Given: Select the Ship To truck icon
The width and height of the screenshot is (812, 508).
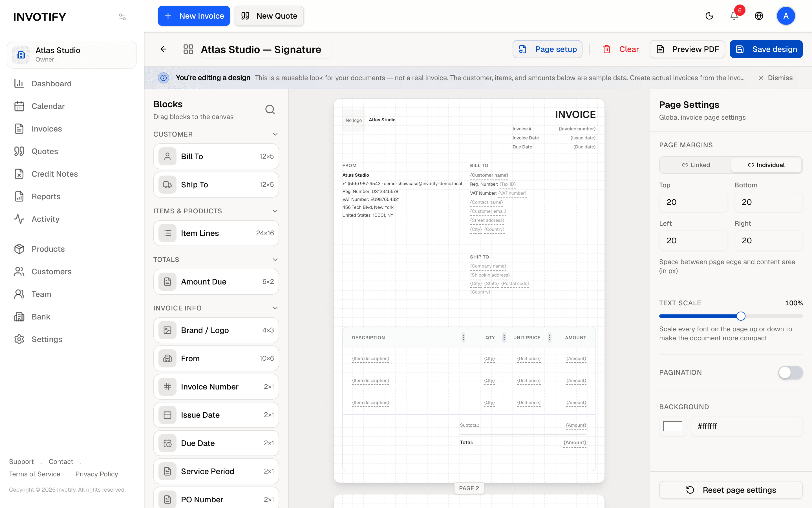Looking at the screenshot, I should pyautogui.click(x=167, y=185).
